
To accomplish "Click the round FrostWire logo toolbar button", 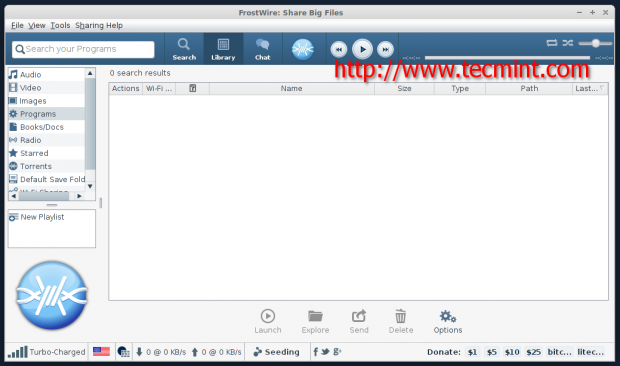I will coord(303,49).
